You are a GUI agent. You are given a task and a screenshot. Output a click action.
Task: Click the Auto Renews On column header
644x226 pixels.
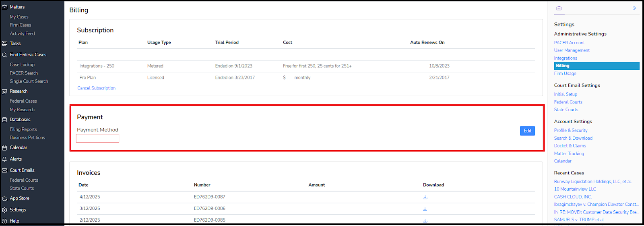427,42
